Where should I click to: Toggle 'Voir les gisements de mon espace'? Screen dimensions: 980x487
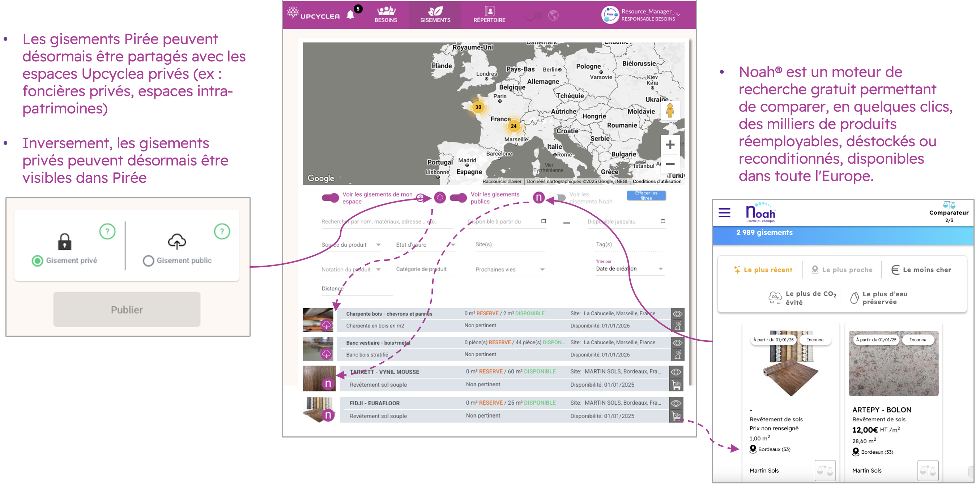330,198
